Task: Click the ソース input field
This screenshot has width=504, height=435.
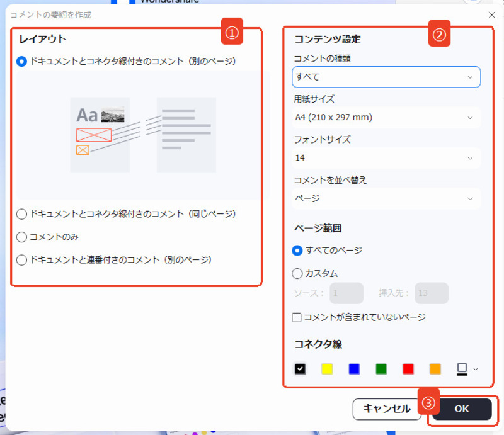Action: (346, 293)
